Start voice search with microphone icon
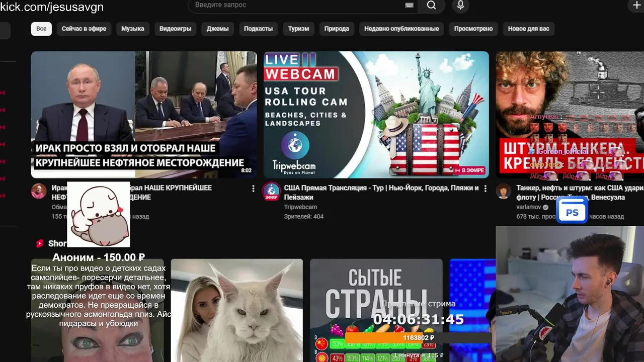 pos(460,6)
